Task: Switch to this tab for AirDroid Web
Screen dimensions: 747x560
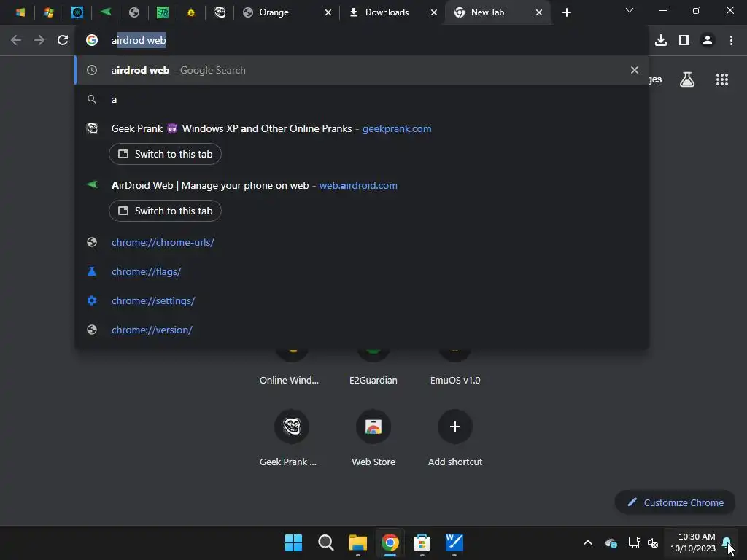Action: point(165,211)
